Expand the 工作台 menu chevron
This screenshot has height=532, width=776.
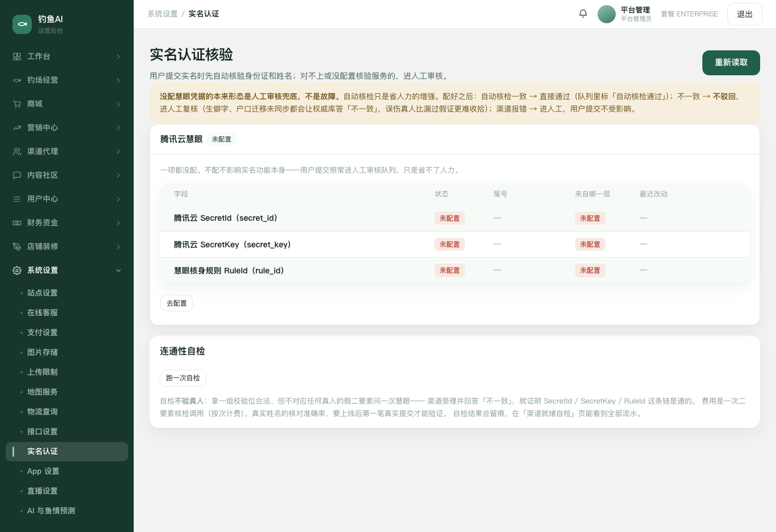click(x=118, y=57)
